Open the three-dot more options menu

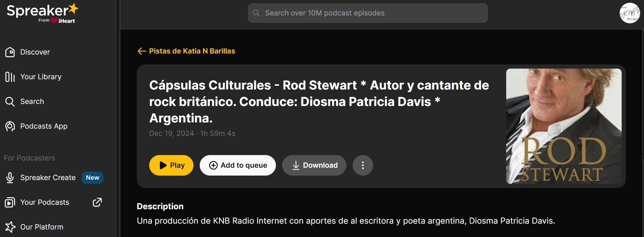[363, 165]
